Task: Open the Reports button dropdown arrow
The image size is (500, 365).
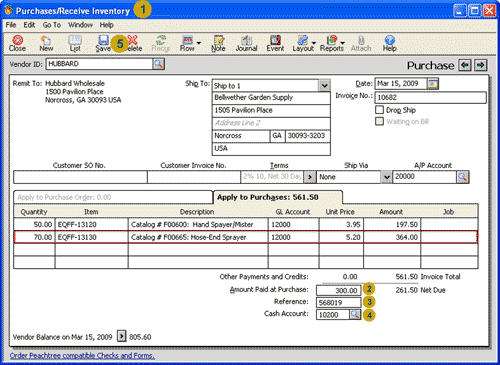Action: (343, 43)
